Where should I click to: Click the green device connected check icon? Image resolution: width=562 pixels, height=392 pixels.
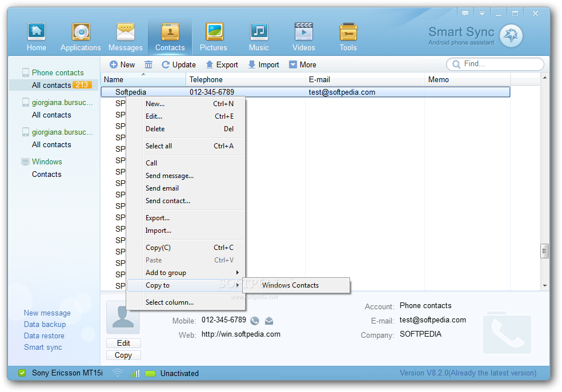point(22,373)
